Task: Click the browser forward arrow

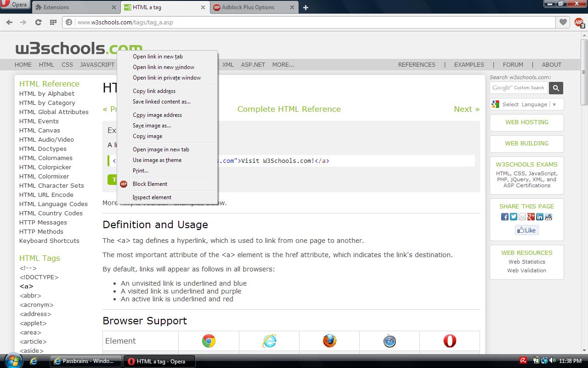Action: click(x=23, y=22)
